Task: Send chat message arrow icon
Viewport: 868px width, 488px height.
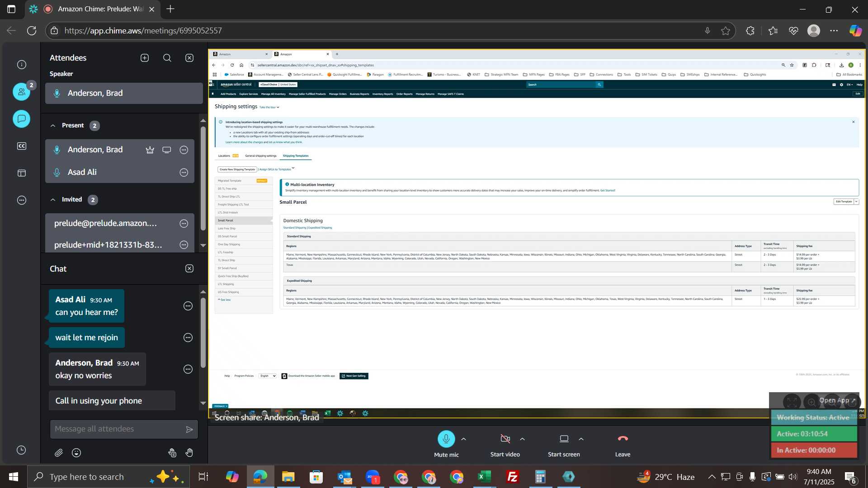Action: click(189, 429)
